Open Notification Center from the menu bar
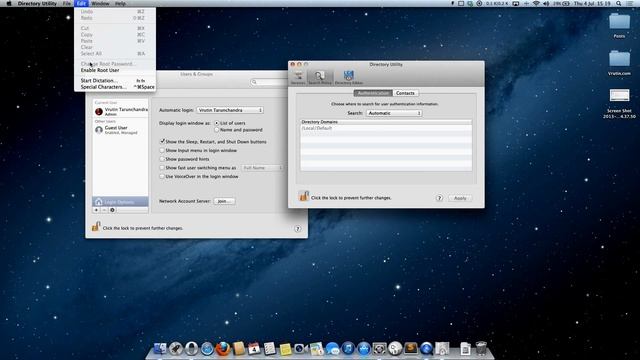This screenshot has height=360, width=640. 631,3
